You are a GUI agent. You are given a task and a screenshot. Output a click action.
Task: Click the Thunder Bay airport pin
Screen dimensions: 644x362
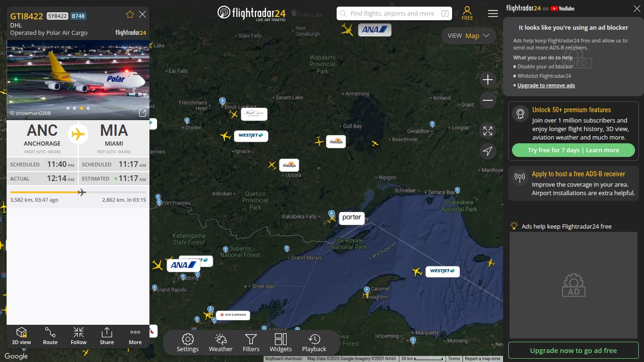point(331,214)
